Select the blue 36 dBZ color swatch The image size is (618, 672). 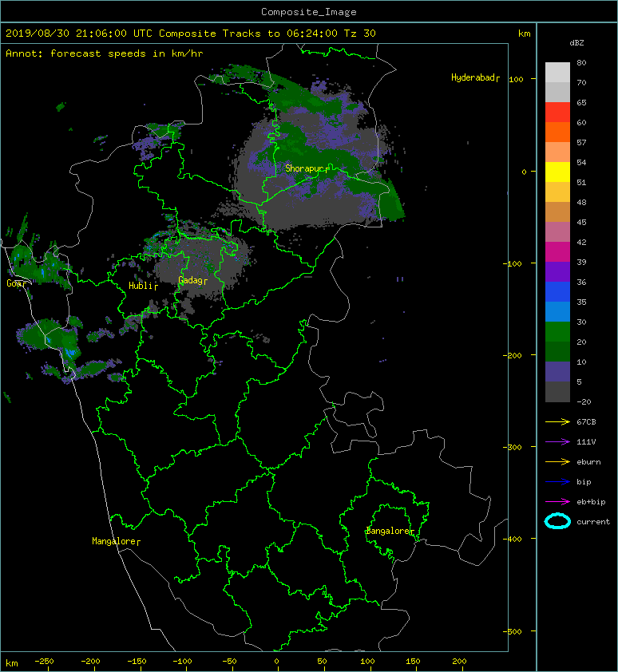point(557,291)
